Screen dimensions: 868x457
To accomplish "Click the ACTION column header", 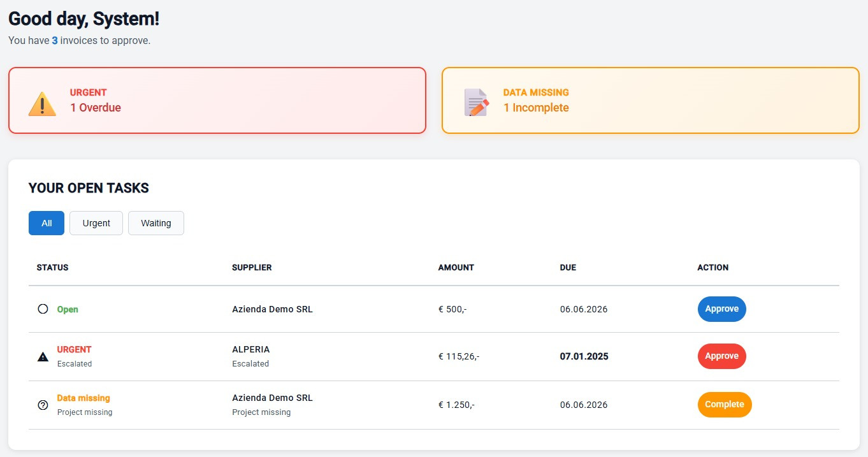I will tap(713, 268).
